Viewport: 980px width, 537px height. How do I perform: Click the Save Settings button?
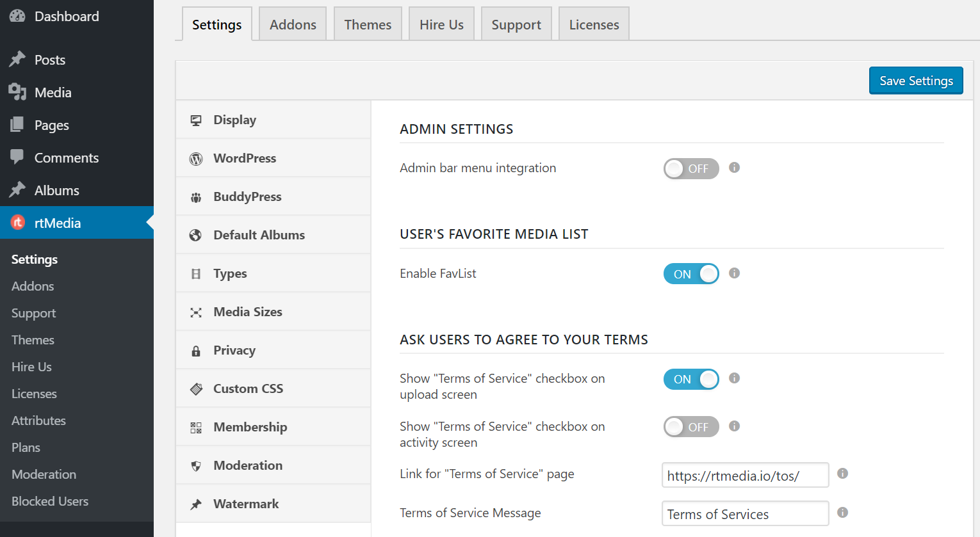(x=915, y=81)
